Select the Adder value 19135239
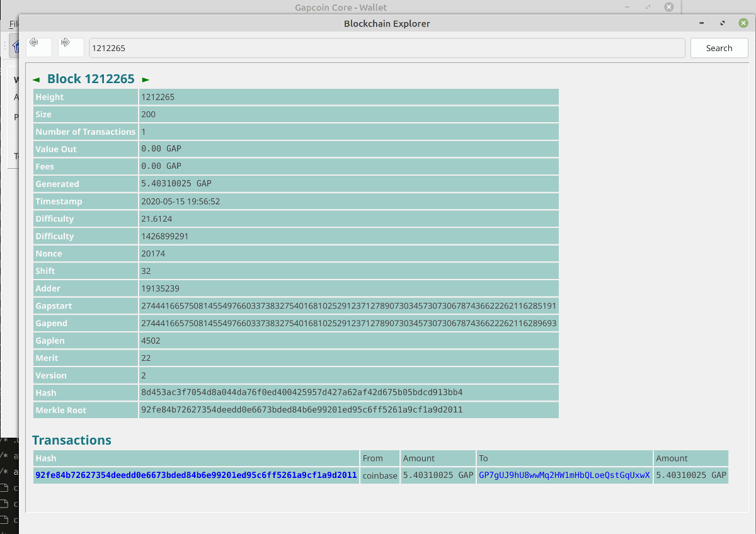This screenshot has height=534, width=756. (x=161, y=288)
